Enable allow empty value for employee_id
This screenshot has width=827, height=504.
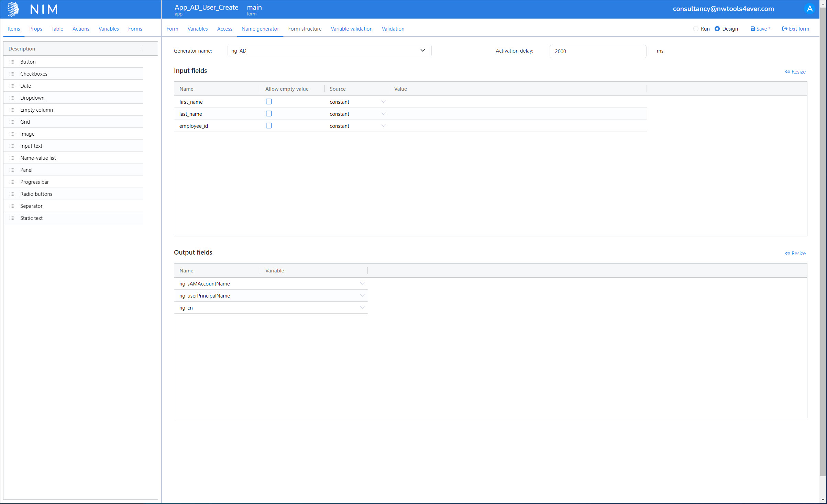coord(269,126)
